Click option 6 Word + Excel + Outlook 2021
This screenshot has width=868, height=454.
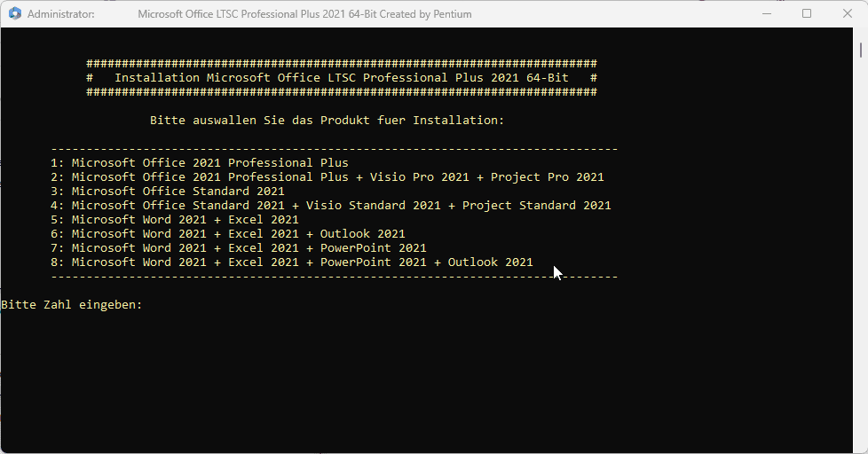click(x=228, y=234)
